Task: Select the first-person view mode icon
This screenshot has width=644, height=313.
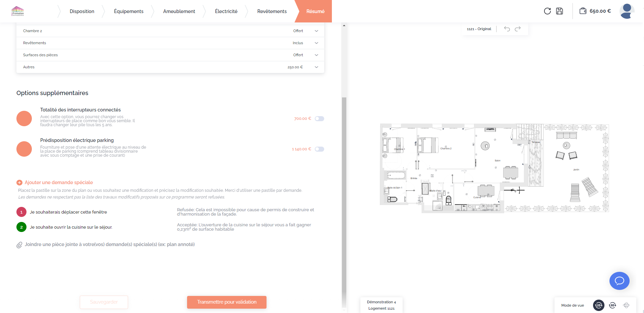Action: click(626, 305)
